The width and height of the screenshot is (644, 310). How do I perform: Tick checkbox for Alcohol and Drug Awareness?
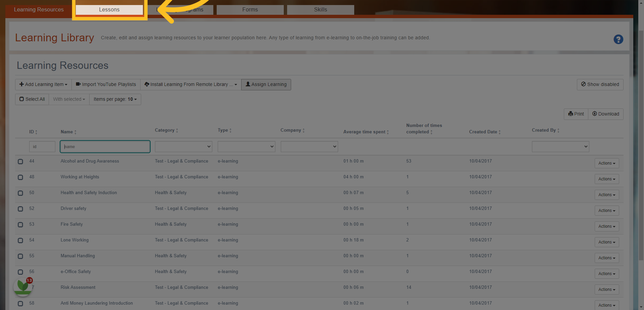(x=20, y=162)
